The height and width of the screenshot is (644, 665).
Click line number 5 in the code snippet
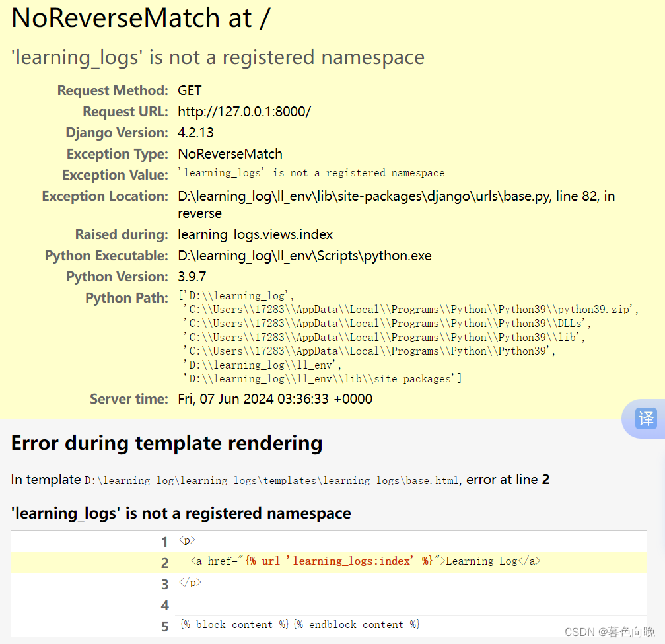pyautogui.click(x=164, y=626)
